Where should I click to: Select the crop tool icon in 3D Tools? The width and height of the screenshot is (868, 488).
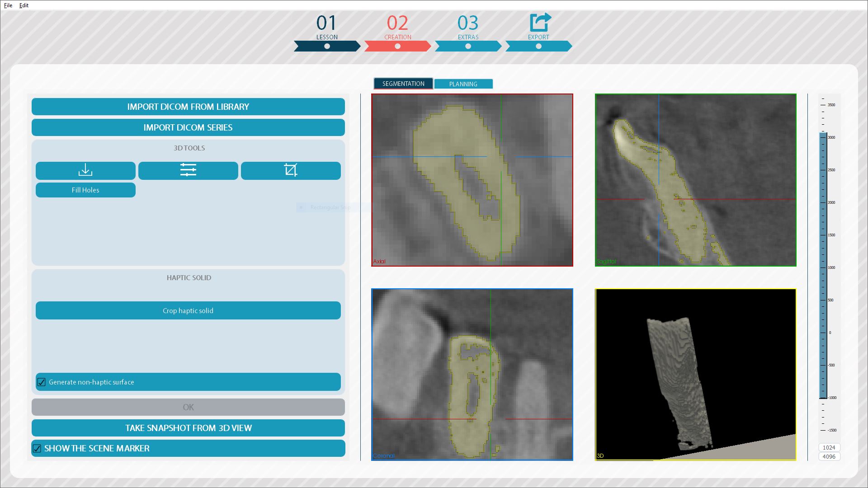[291, 170]
